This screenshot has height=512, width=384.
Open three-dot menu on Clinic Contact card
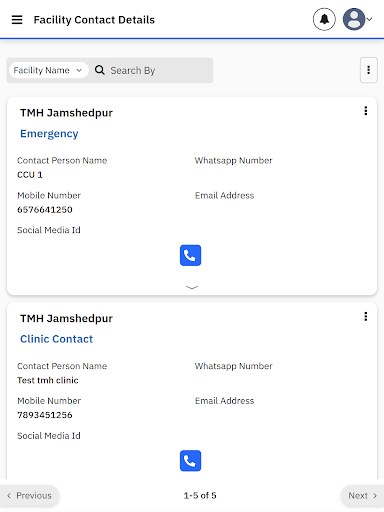pos(366,316)
